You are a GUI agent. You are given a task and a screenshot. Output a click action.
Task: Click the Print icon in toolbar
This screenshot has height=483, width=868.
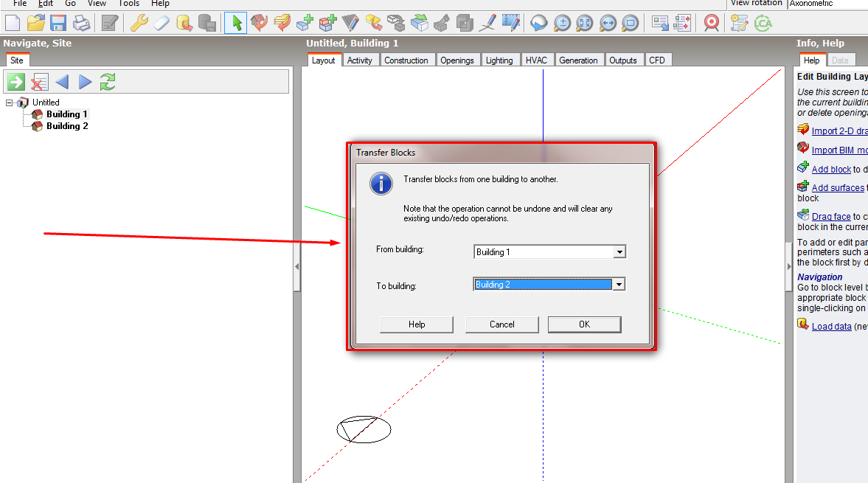[x=81, y=24]
